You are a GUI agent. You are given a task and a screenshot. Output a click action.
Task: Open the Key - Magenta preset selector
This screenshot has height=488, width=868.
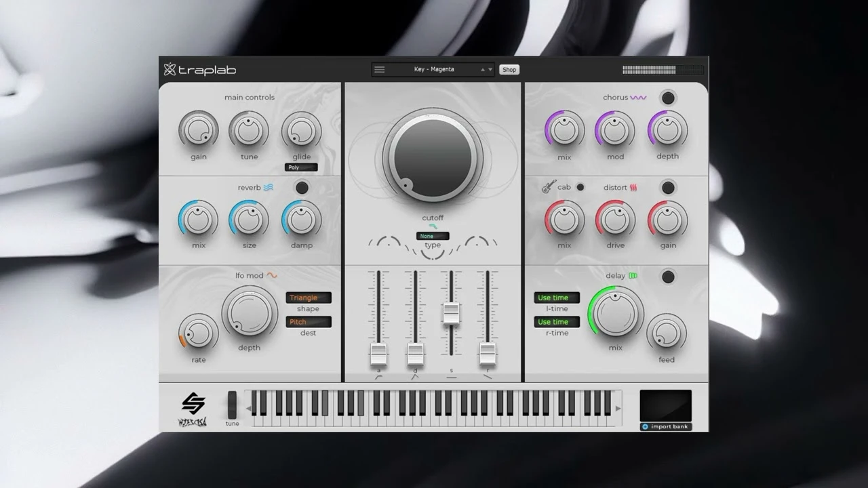click(x=434, y=69)
